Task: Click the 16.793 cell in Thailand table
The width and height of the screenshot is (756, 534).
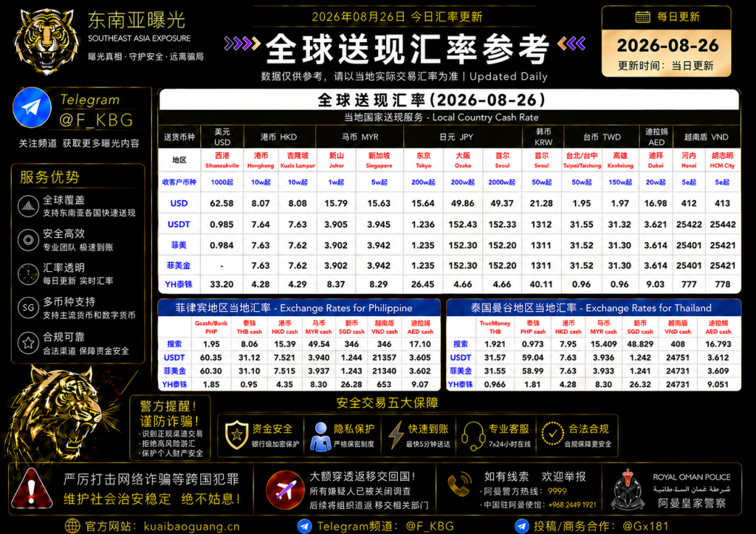Action: (718, 344)
